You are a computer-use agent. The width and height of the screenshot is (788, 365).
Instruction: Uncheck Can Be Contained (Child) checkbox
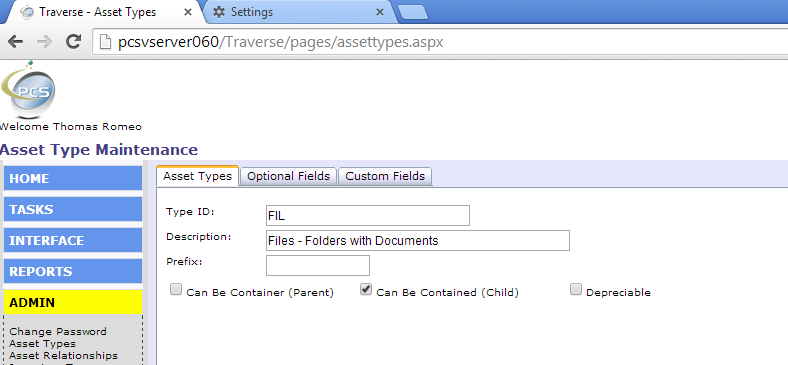[366, 290]
